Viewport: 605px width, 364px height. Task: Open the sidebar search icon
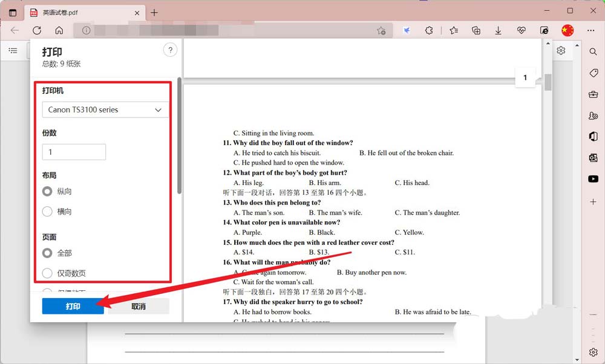pos(593,51)
